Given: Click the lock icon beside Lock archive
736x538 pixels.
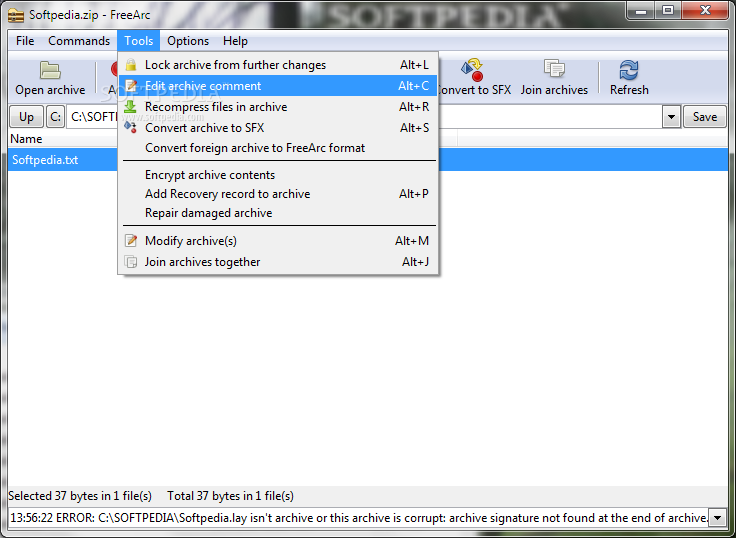Looking at the screenshot, I should pos(131,65).
